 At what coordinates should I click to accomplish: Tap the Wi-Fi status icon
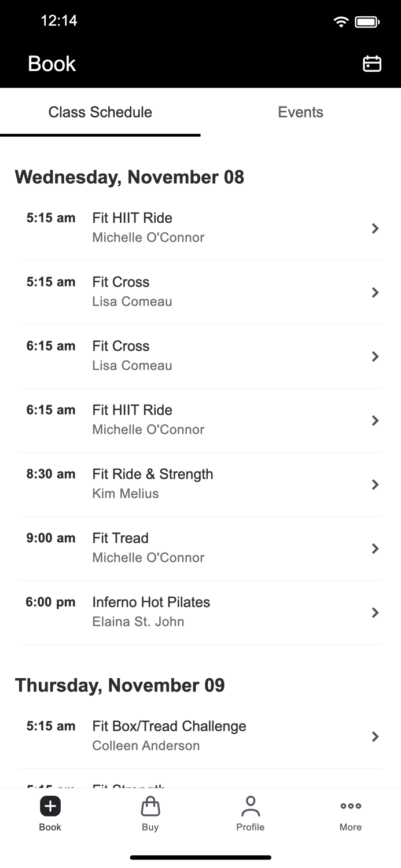(x=341, y=21)
